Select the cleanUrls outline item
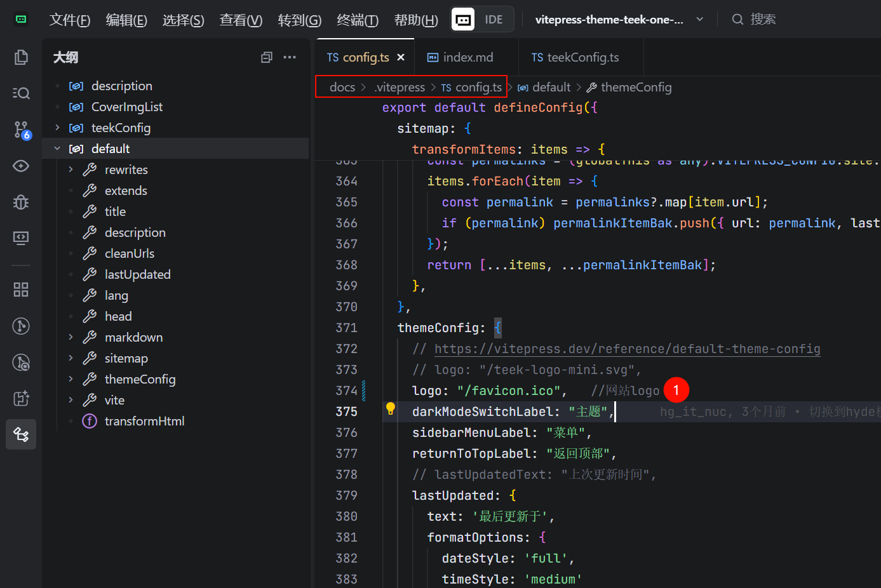881x588 pixels. [x=130, y=253]
